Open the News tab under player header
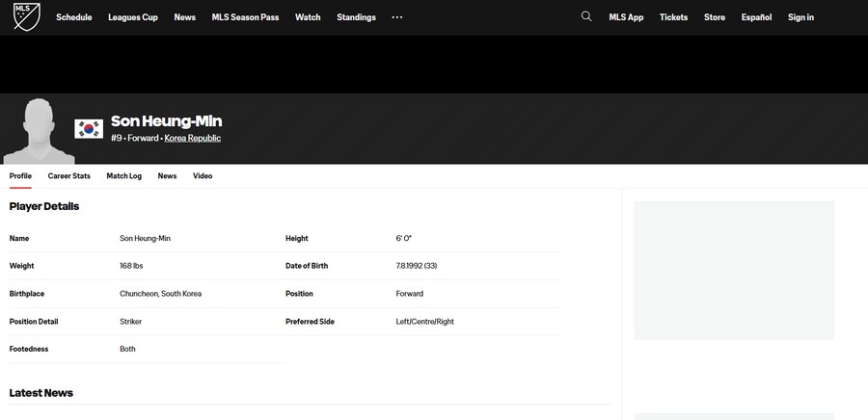This screenshot has width=868, height=420. (167, 175)
